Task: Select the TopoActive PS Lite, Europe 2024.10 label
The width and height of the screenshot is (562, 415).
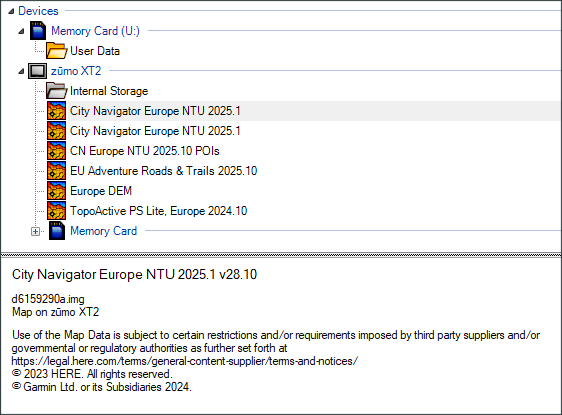Action: point(158,211)
